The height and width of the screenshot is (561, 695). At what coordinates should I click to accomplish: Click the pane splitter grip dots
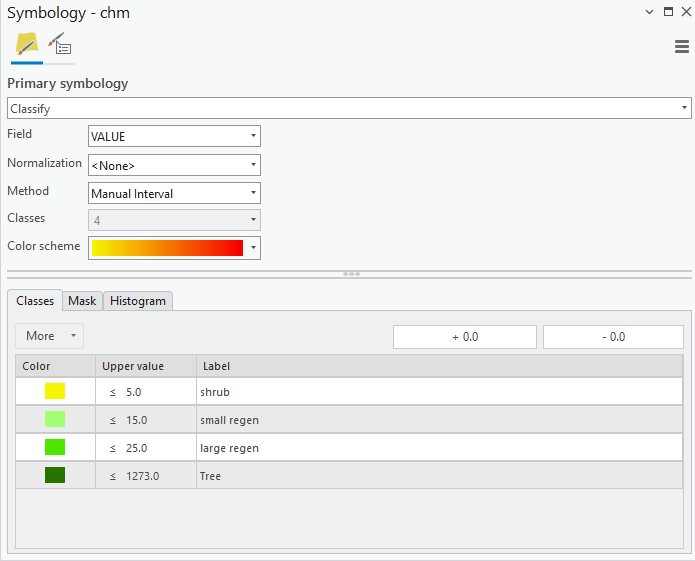(351, 274)
